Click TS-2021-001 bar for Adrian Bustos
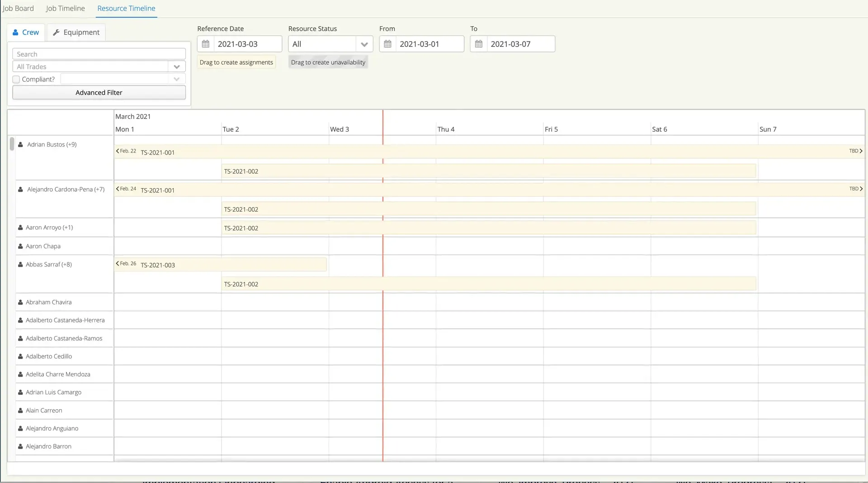The height and width of the screenshot is (483, 868). tap(489, 152)
